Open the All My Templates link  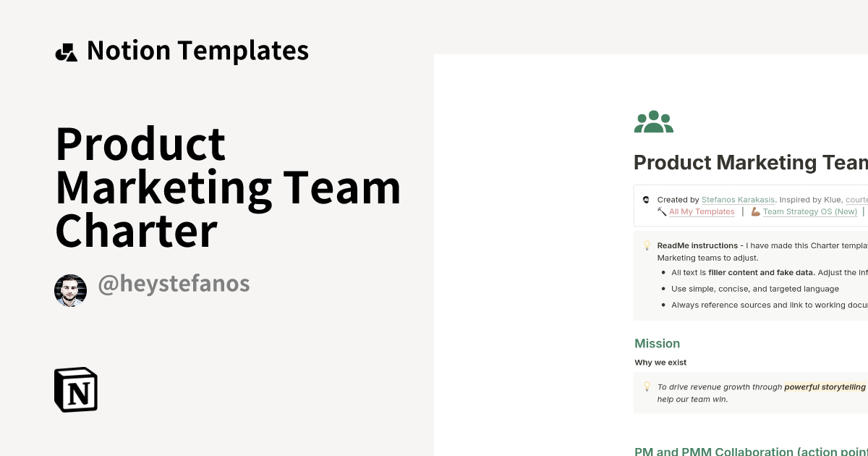(702, 212)
